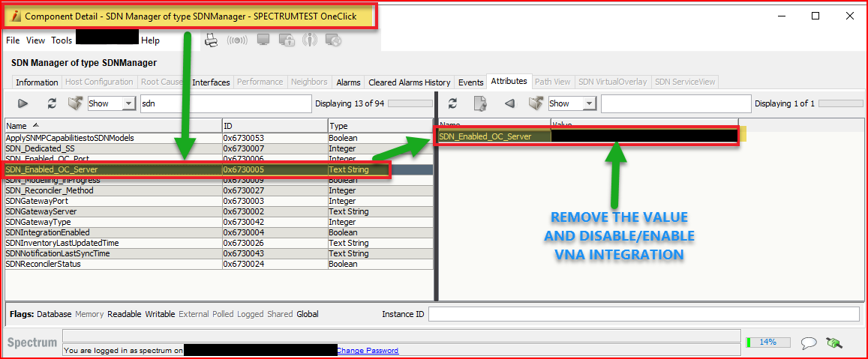
Task: Sort by the Name column header
Action: click(113, 126)
